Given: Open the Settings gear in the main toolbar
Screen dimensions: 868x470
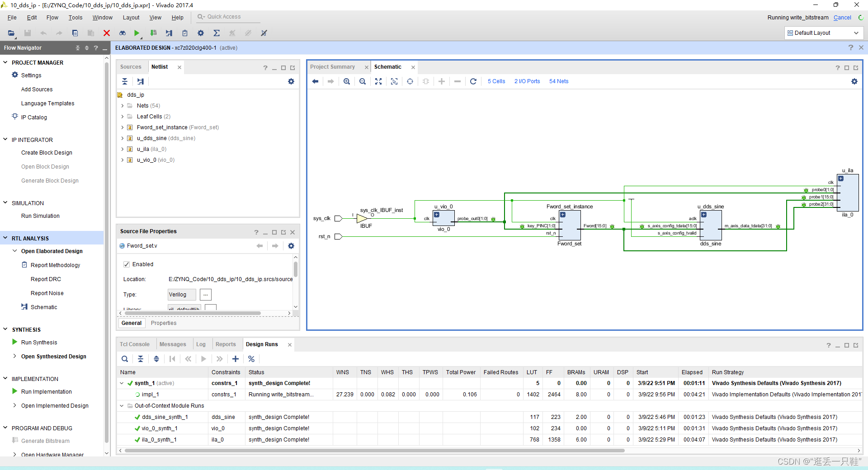Looking at the screenshot, I should [201, 33].
